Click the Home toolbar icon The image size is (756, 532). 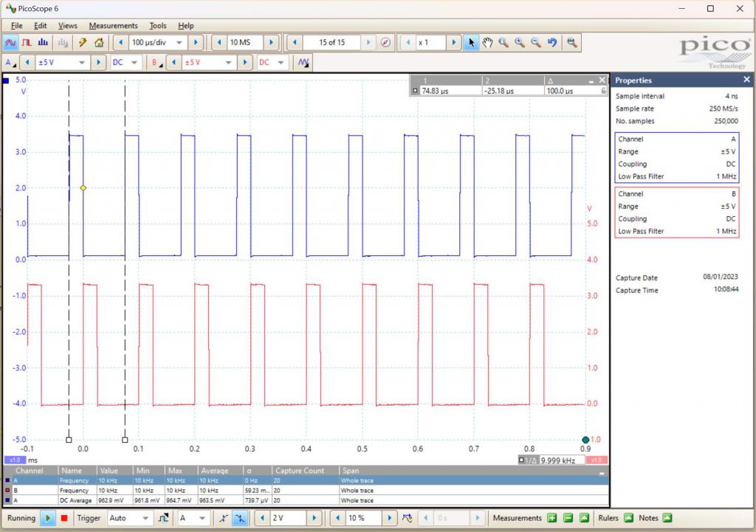tap(99, 43)
